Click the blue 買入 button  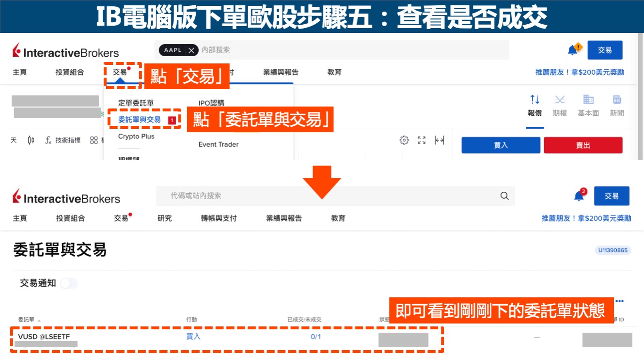501,145
